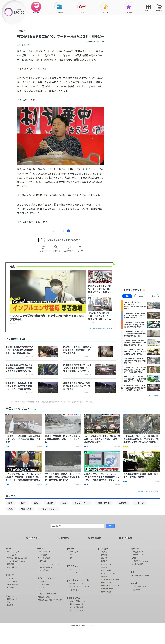The width and height of the screenshot is (165, 644).
Task: Open 厳島神社の初詣 trending article
Action: tap(32, 351)
